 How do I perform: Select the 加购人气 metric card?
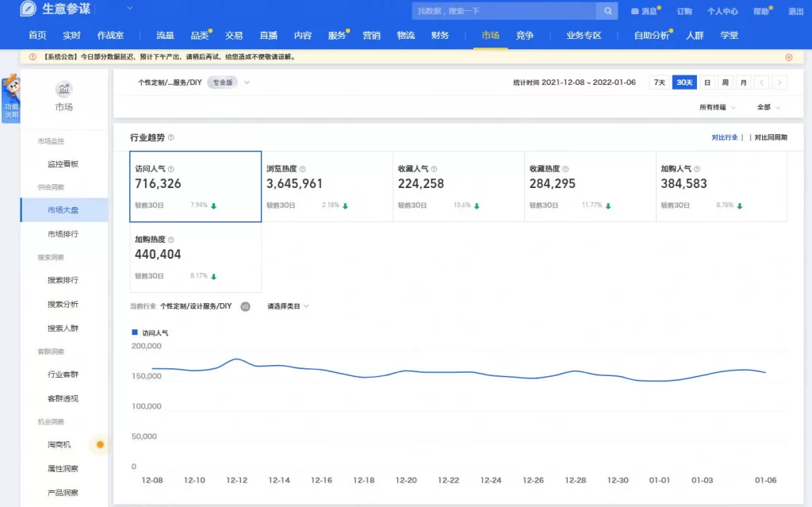722,186
